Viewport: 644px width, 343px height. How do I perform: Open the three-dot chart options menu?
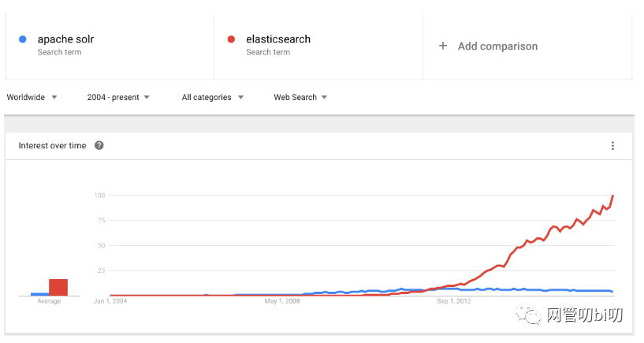tap(612, 146)
